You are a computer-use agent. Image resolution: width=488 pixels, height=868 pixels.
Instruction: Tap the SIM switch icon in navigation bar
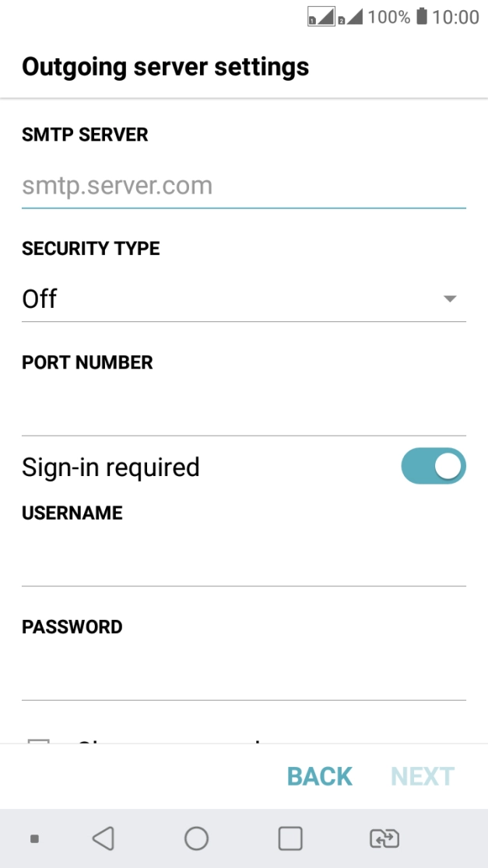tap(384, 838)
